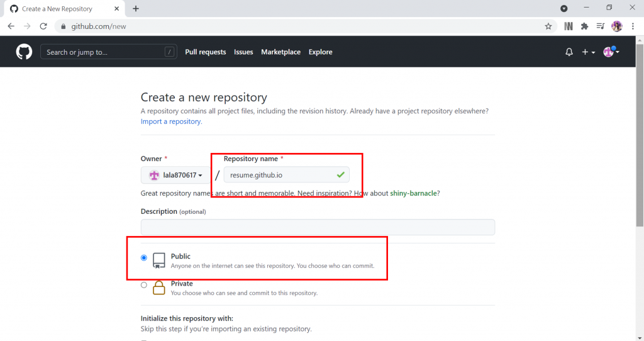Close the Create a New Repository tab
This screenshot has height=341, width=644.
(116, 9)
